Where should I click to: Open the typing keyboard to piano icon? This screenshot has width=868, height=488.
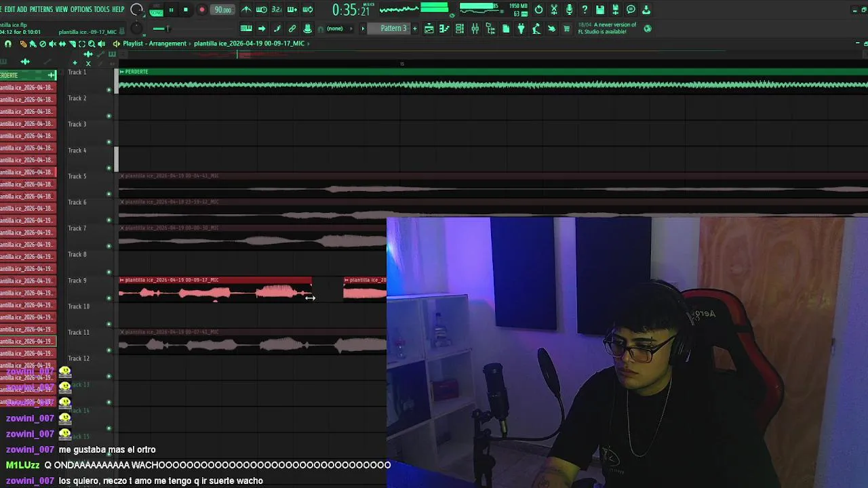pos(246,28)
